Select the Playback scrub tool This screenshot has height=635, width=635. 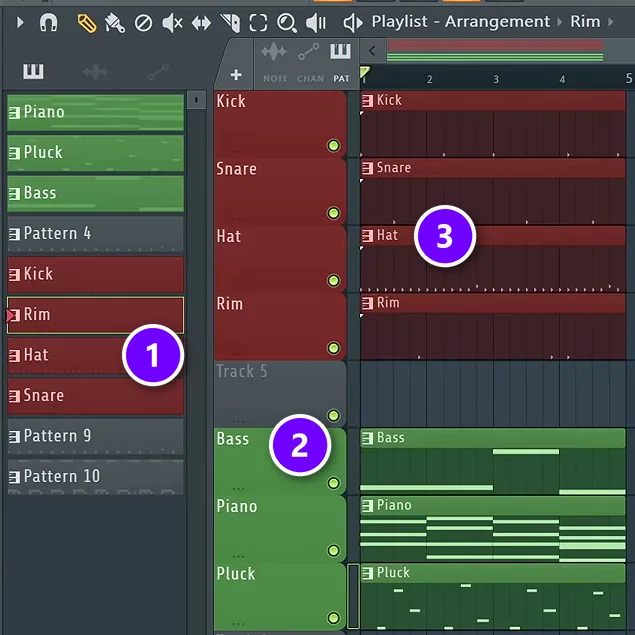click(x=316, y=23)
